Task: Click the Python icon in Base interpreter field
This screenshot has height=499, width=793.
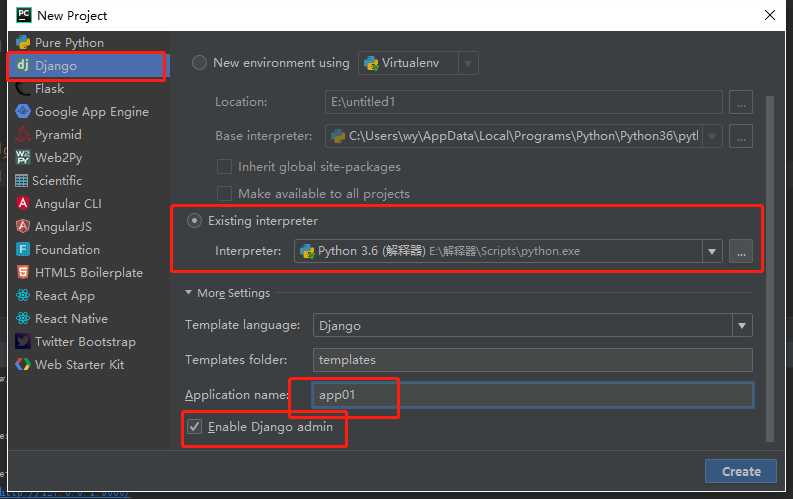Action: [337, 135]
